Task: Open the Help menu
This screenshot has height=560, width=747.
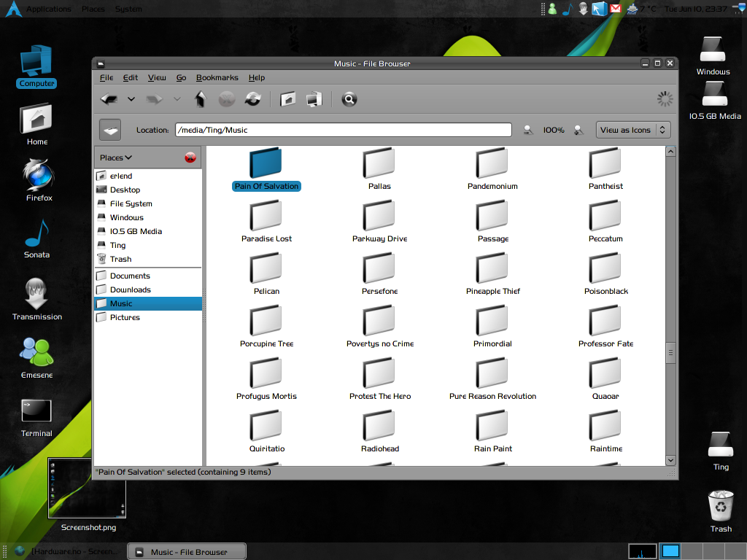Action: click(256, 77)
